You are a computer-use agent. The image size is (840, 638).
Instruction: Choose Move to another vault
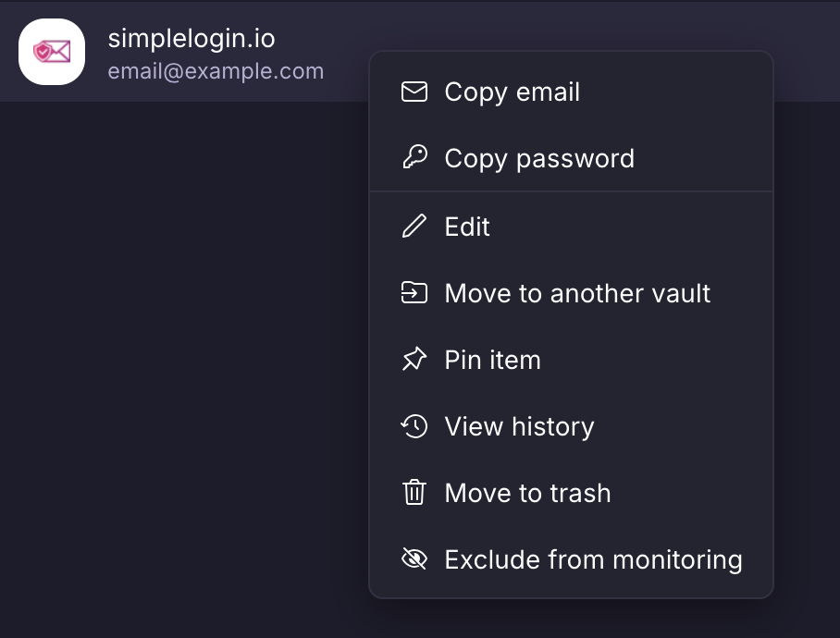pos(577,293)
